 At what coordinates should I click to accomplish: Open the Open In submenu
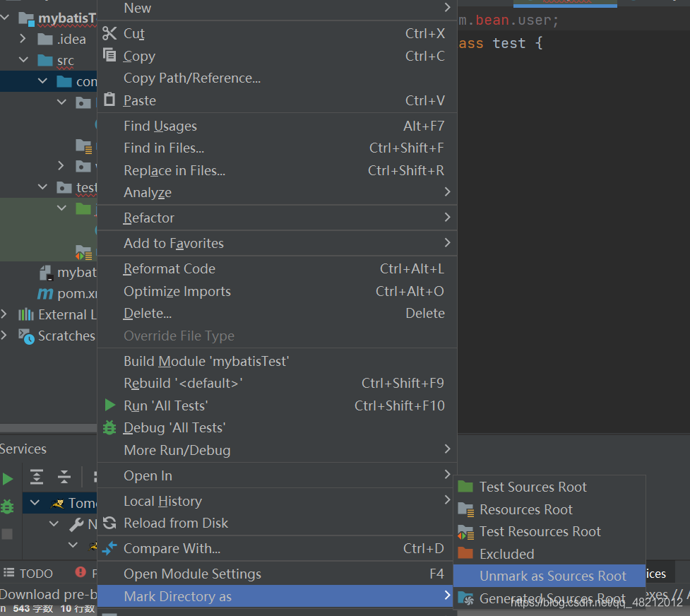277,475
